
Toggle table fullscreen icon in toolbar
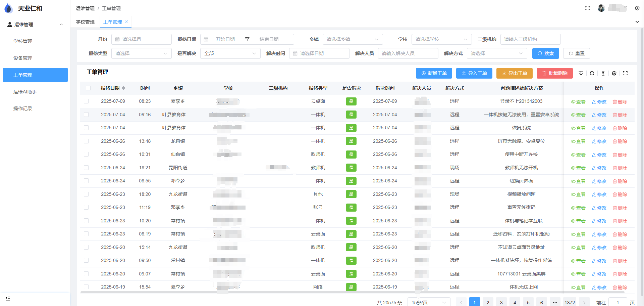pyautogui.click(x=625, y=73)
